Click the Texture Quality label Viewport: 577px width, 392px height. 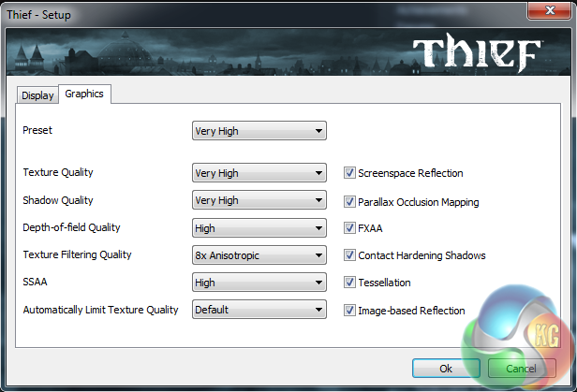point(58,172)
